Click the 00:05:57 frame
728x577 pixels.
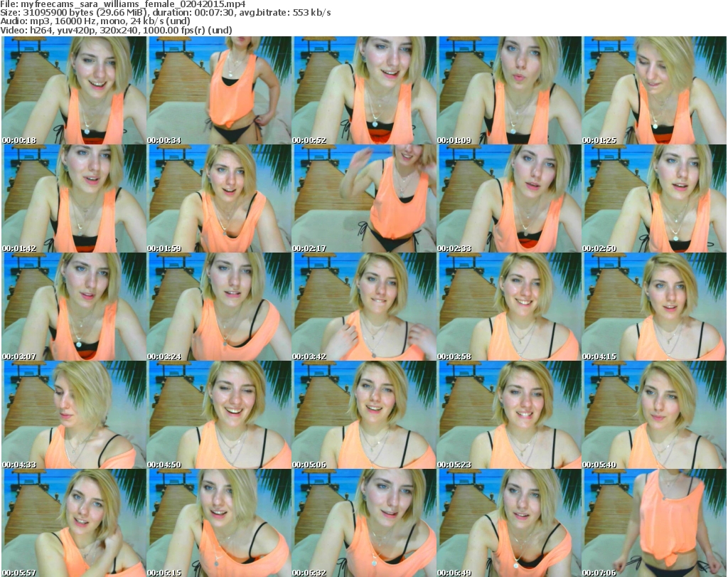coord(74,523)
